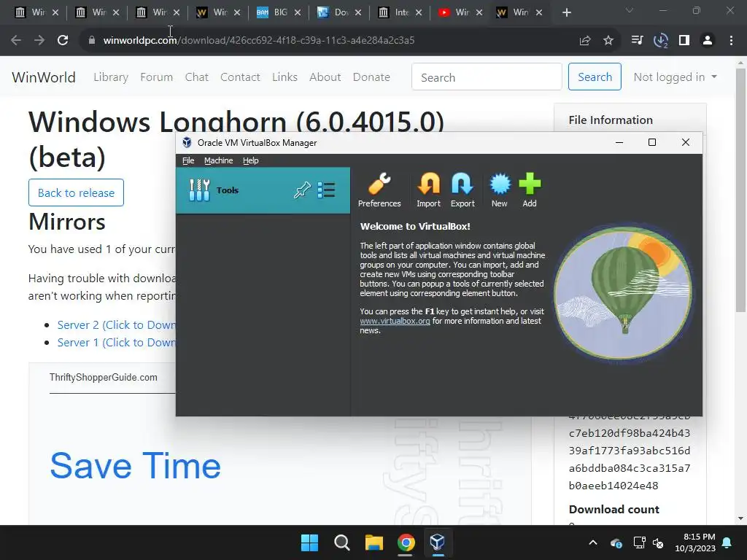Open the Tools list menu icon
The height and width of the screenshot is (560, 747).
tap(326, 190)
